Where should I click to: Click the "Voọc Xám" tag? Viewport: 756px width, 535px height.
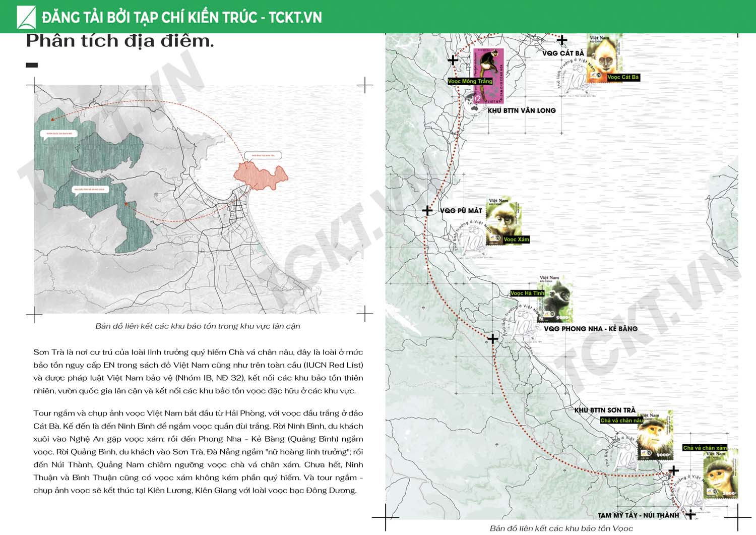tap(517, 240)
